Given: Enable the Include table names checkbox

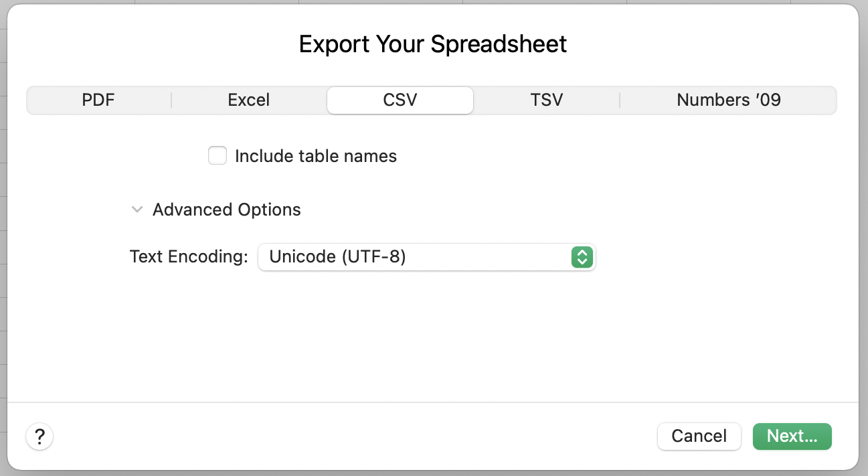Looking at the screenshot, I should tap(217, 155).
